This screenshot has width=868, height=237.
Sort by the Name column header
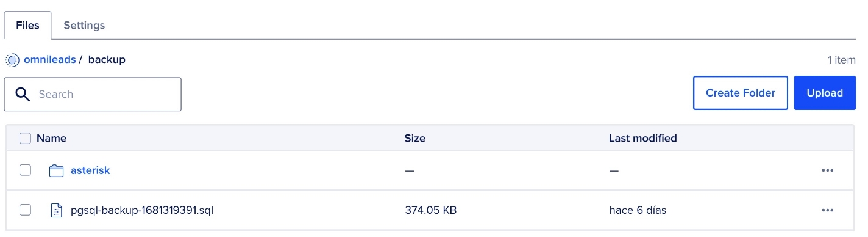tap(51, 138)
